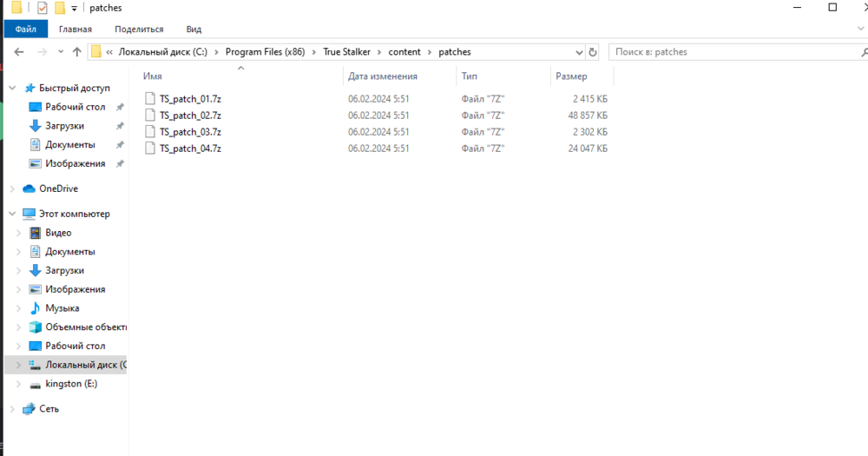
Task: Expand the kingston (E:) node
Action: point(19,383)
